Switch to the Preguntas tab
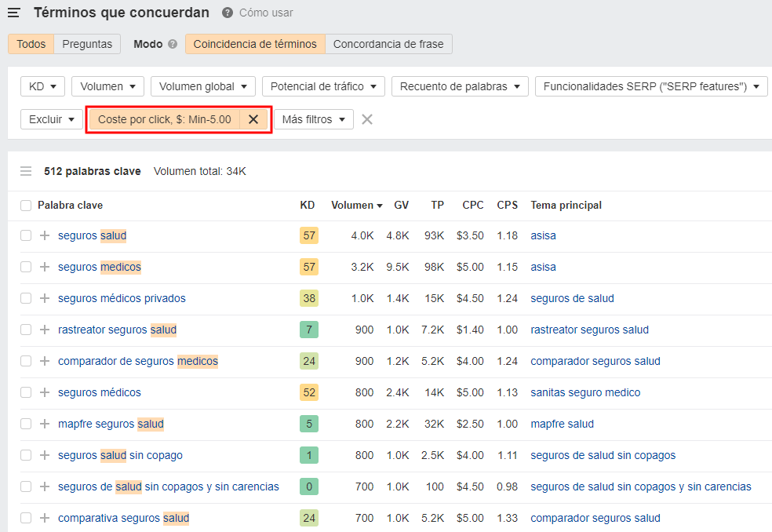The image size is (772, 532). pyautogui.click(x=87, y=44)
